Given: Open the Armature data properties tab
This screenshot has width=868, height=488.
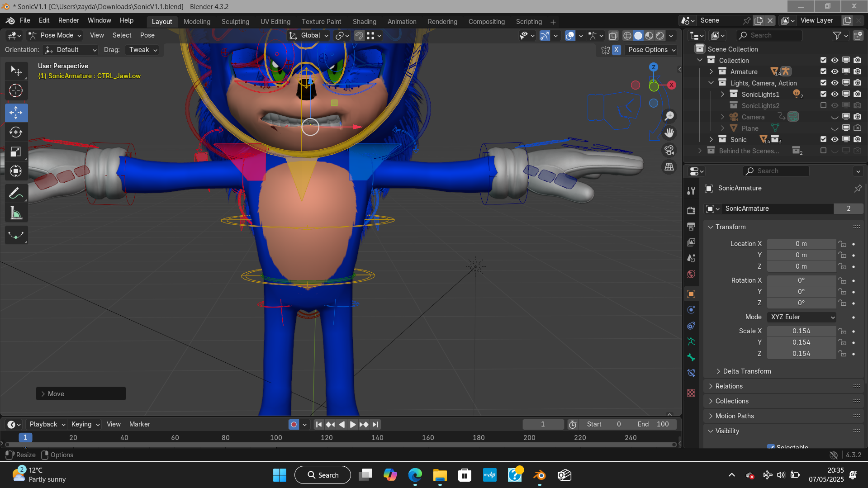Looking at the screenshot, I should coord(691,341).
